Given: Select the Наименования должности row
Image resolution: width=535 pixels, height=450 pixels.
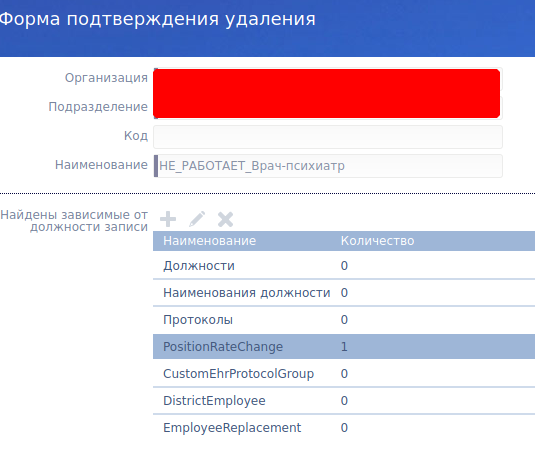Looking at the screenshot, I should click(344, 292).
